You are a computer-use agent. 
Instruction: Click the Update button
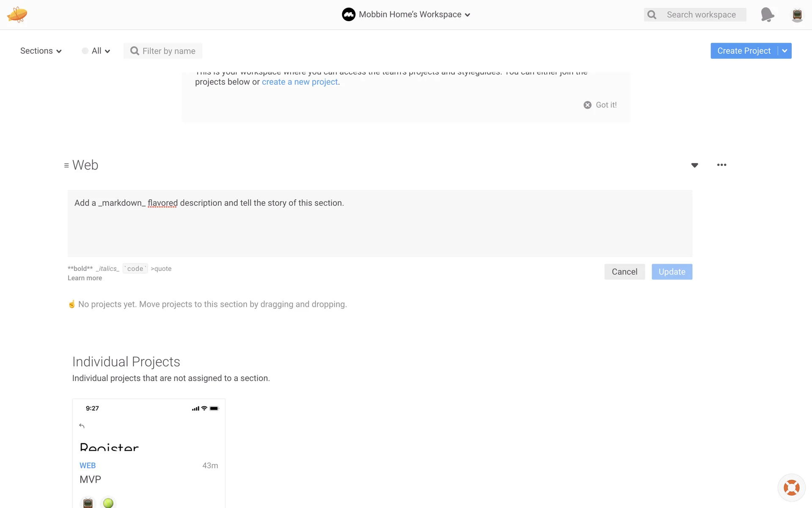(672, 272)
